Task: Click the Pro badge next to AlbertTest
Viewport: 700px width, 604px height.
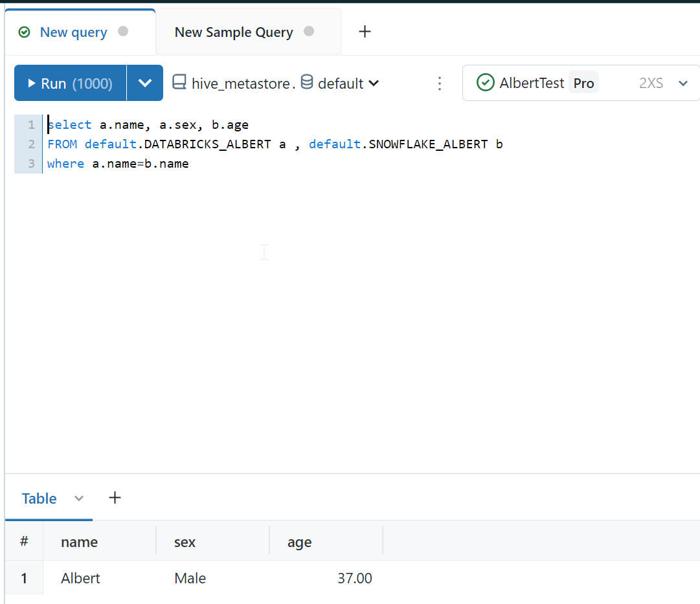Action: pyautogui.click(x=583, y=83)
